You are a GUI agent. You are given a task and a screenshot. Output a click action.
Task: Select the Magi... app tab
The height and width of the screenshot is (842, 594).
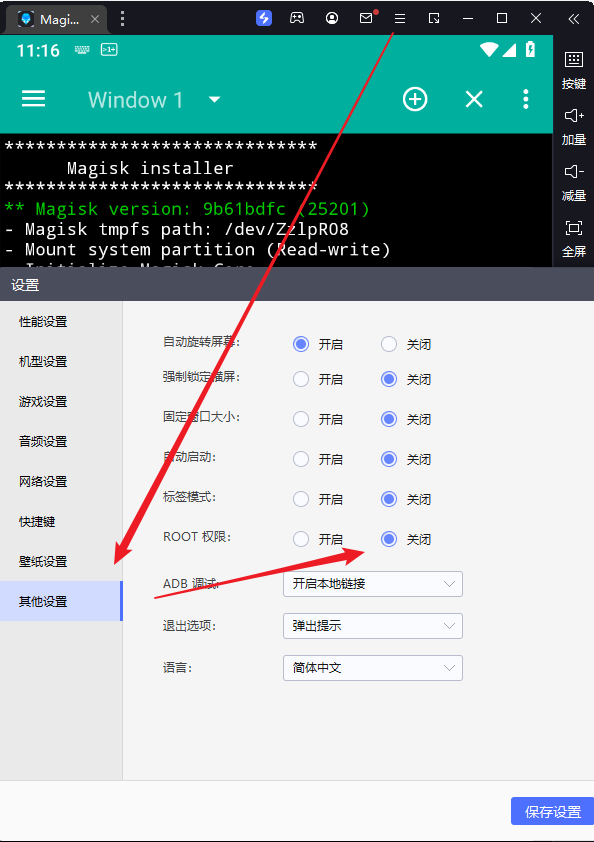56,20
